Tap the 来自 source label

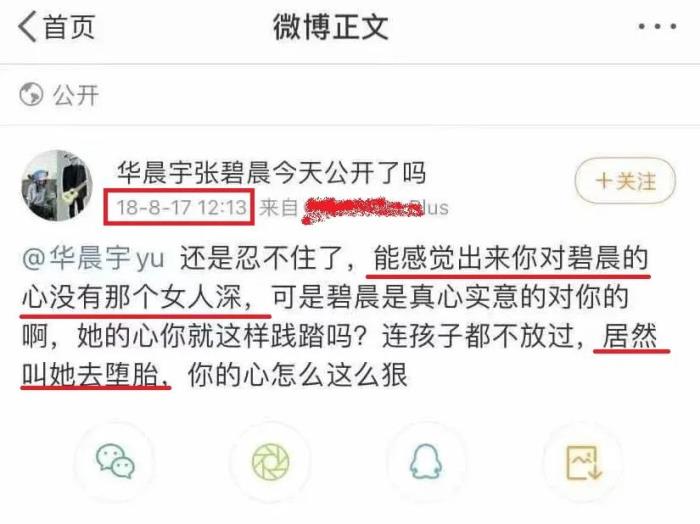279,208
